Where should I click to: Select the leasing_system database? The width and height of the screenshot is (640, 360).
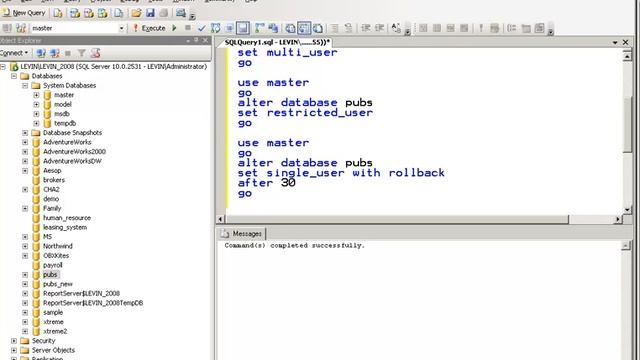[x=65, y=227]
